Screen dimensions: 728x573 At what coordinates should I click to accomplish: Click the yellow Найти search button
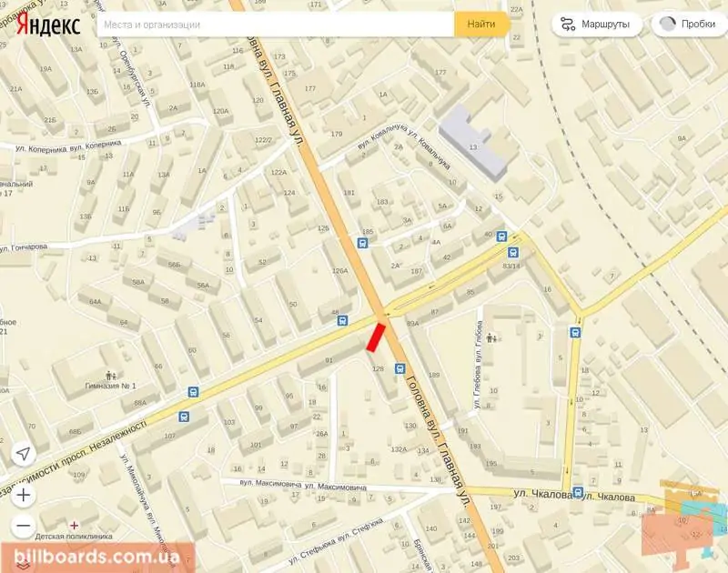click(x=481, y=25)
